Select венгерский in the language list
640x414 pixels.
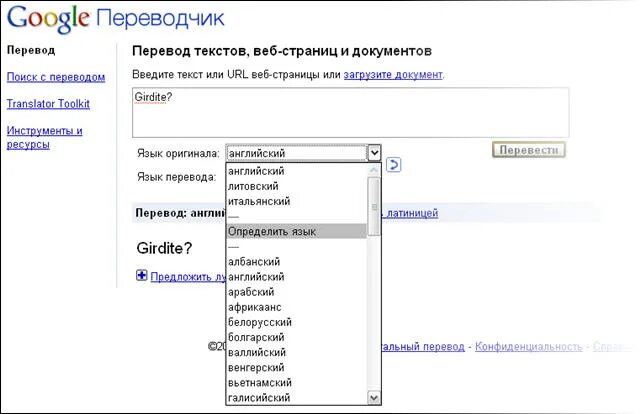pyautogui.click(x=296, y=367)
